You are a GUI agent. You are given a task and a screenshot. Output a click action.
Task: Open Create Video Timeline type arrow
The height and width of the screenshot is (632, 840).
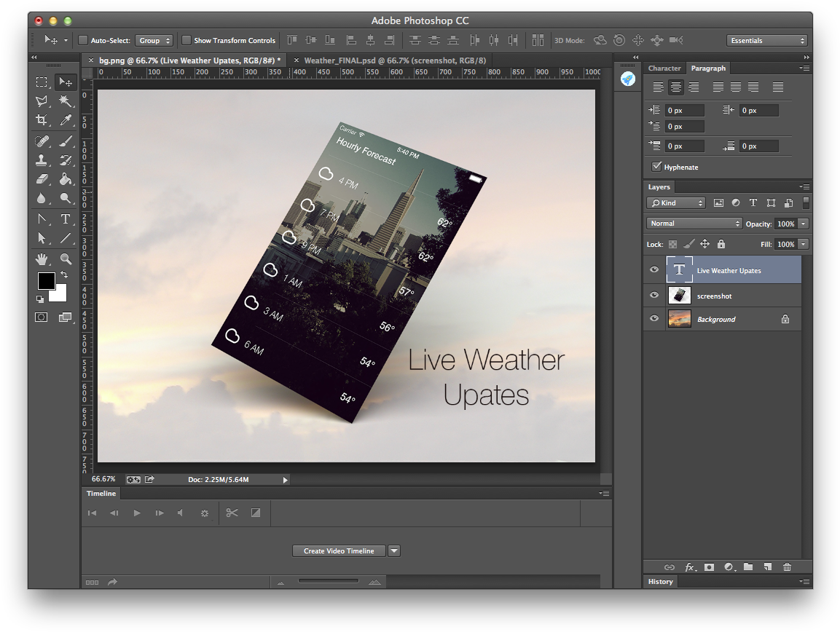[394, 550]
